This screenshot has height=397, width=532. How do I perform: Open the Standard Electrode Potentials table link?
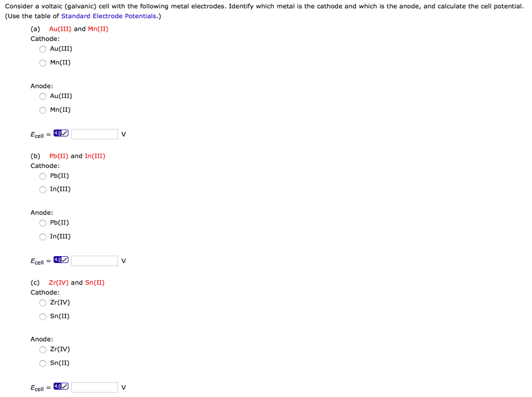click(x=107, y=16)
